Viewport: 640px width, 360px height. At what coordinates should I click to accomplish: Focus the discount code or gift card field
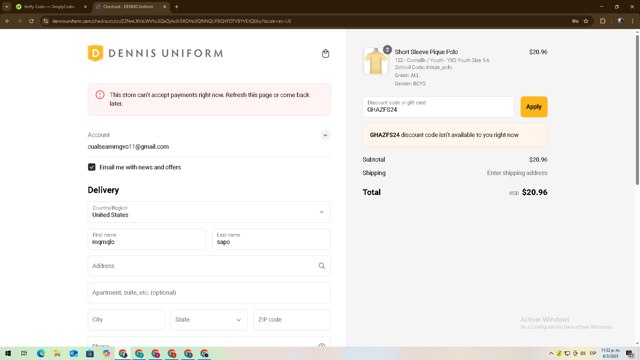point(438,107)
